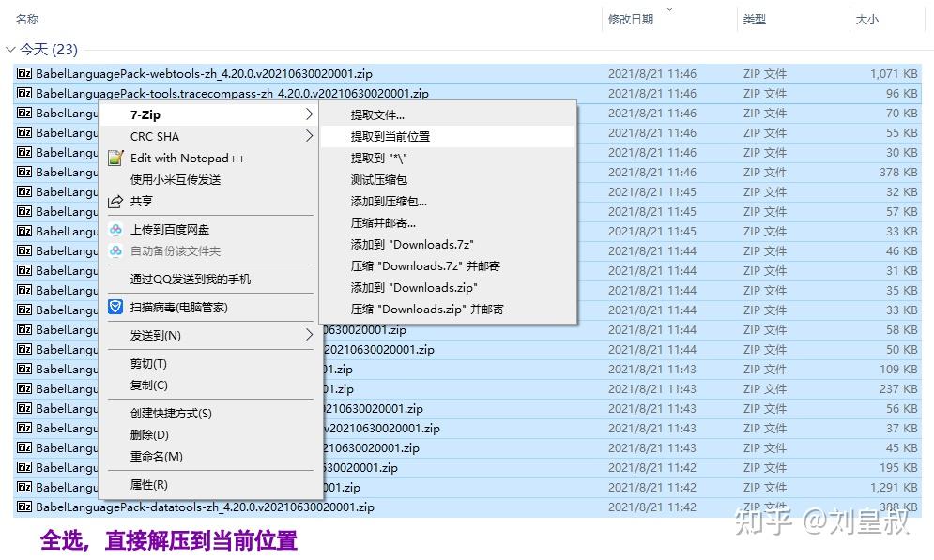Expand the 发送到(N) submenu arrow
Viewport: 934px width, 560px height.
[309, 335]
